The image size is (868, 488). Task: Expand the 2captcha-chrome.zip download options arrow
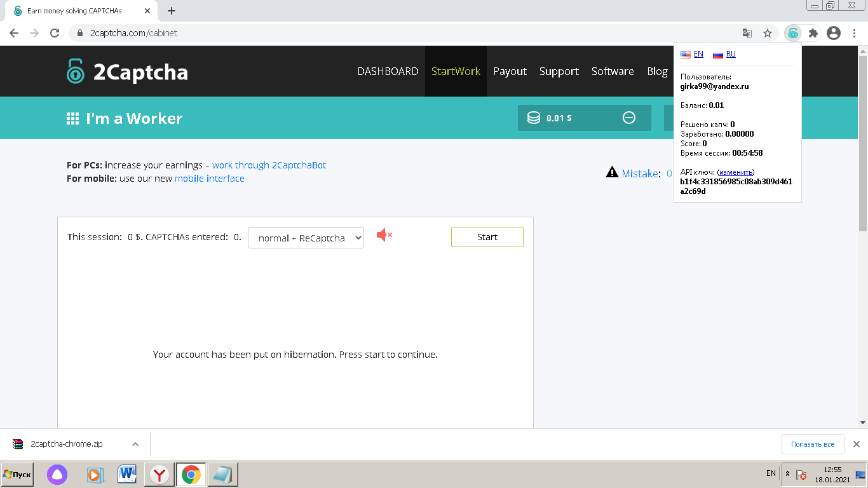135,444
